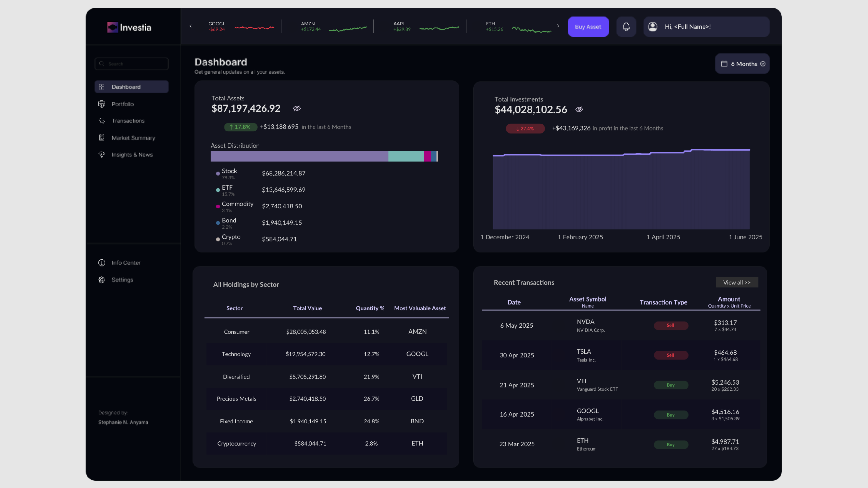Click the Stock segment of distribution bar
Viewport: 868px width, 488px height.
[299, 156]
